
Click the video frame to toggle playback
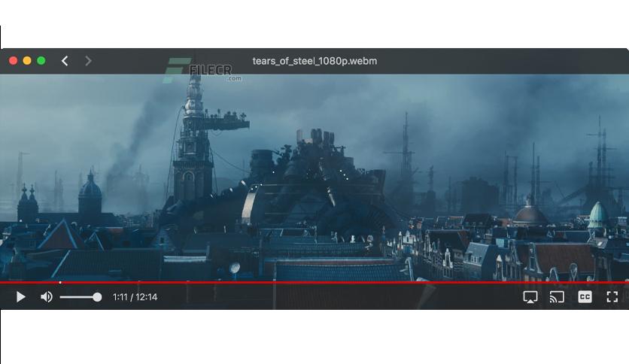[314, 177]
